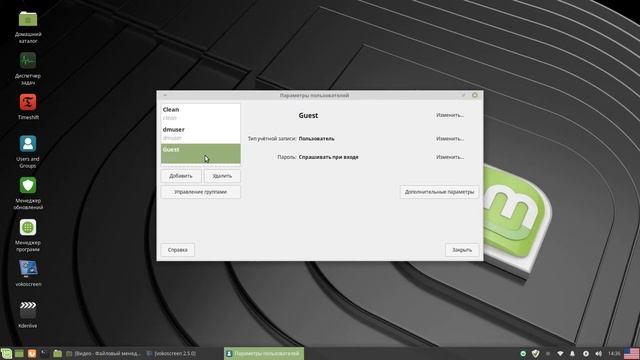
Task: Select the dmuser account in the list
Action: [200, 133]
